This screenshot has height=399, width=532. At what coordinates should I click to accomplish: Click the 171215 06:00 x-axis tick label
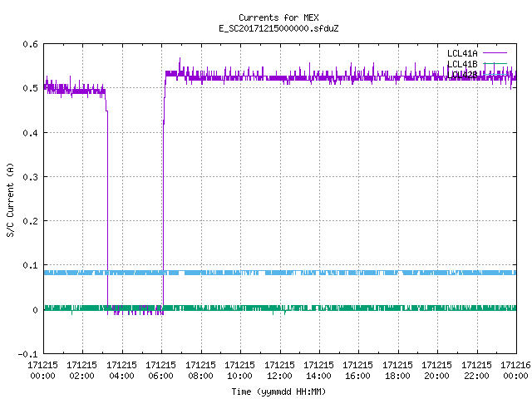click(160, 370)
